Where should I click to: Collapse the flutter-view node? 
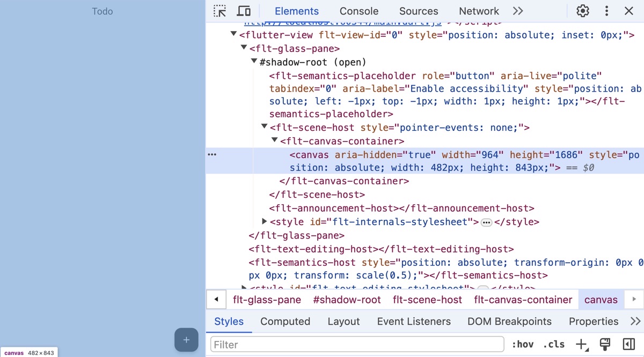(x=233, y=34)
